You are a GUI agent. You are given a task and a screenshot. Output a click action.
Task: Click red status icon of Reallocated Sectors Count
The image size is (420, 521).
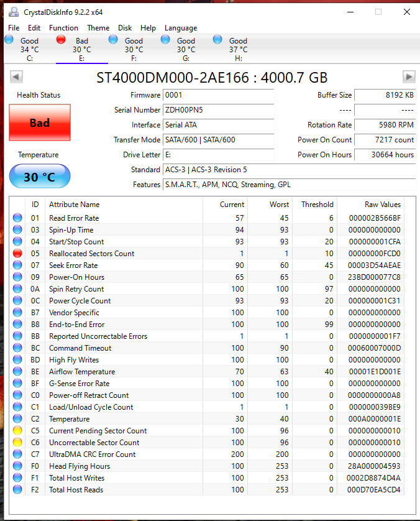(x=17, y=253)
